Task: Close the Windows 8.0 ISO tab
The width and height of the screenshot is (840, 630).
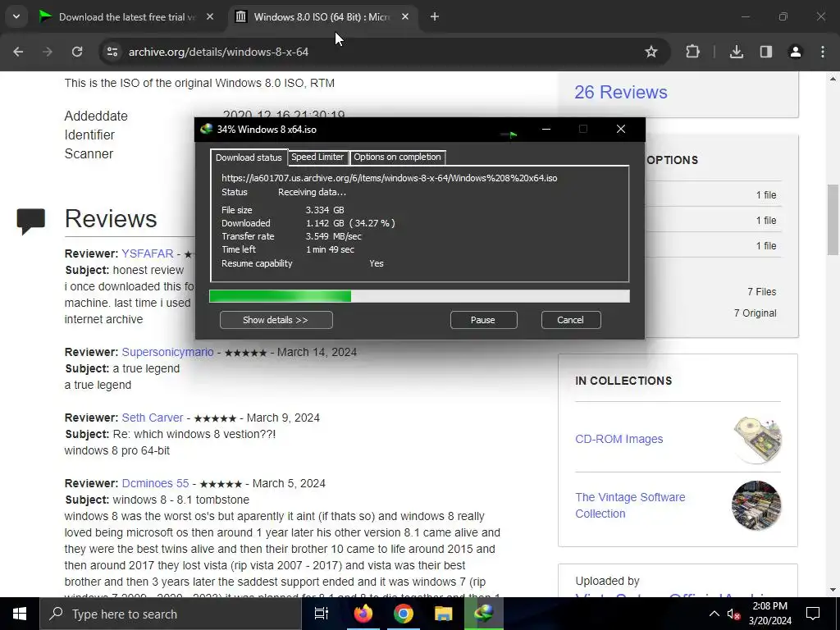Action: click(x=405, y=16)
